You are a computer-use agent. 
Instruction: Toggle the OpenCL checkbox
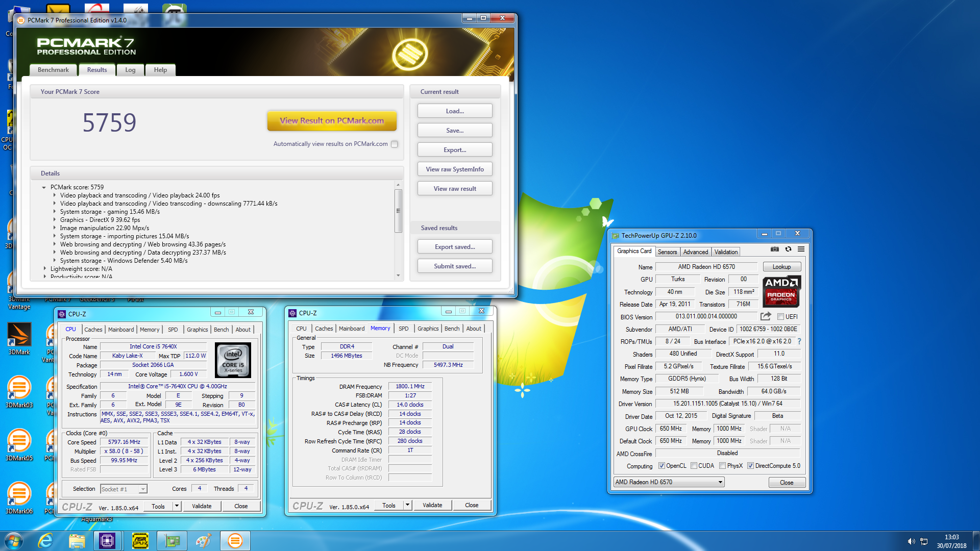[661, 466]
